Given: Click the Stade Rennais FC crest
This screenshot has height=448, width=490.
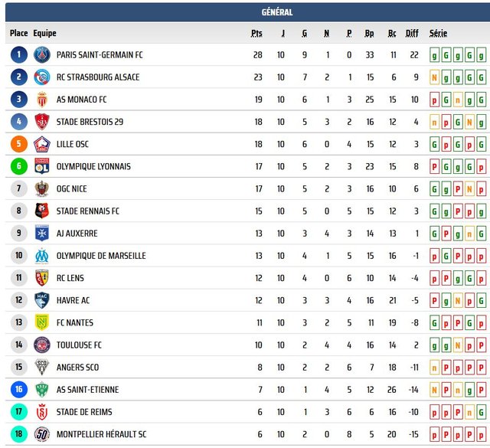Looking at the screenshot, I should coord(42,211).
